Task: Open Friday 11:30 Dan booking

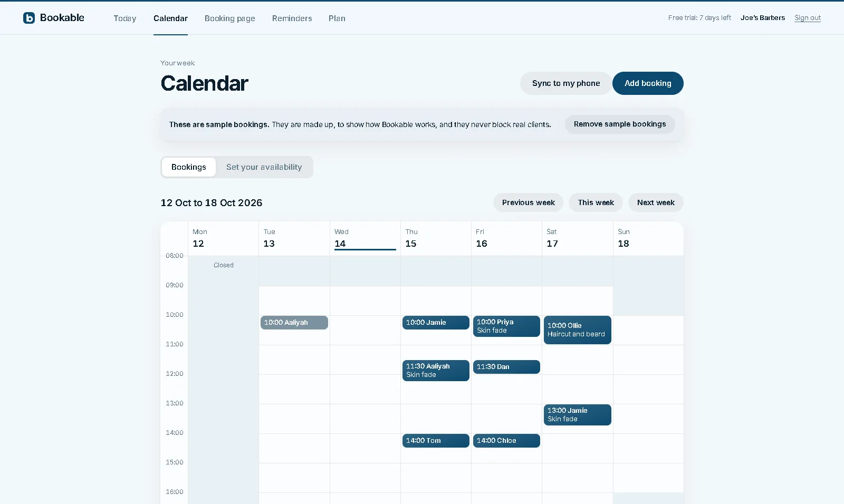Action: pos(506,367)
